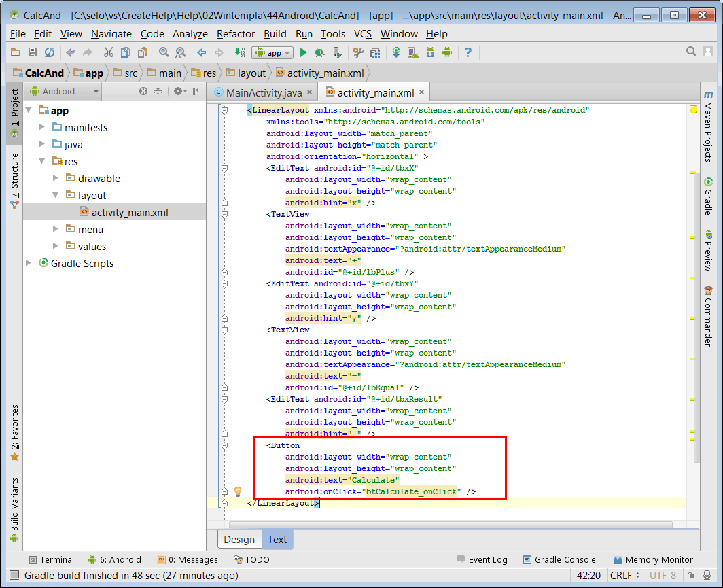The height and width of the screenshot is (588, 723).
Task: Open the SDK Manager icon
Action: tap(430, 52)
